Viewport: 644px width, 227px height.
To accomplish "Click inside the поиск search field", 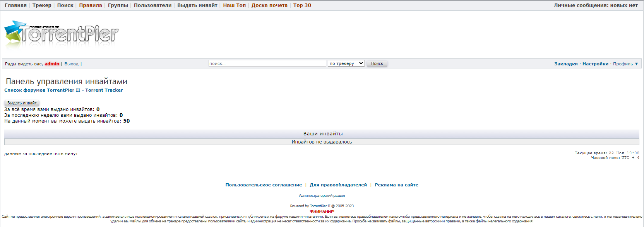I will click(267, 63).
